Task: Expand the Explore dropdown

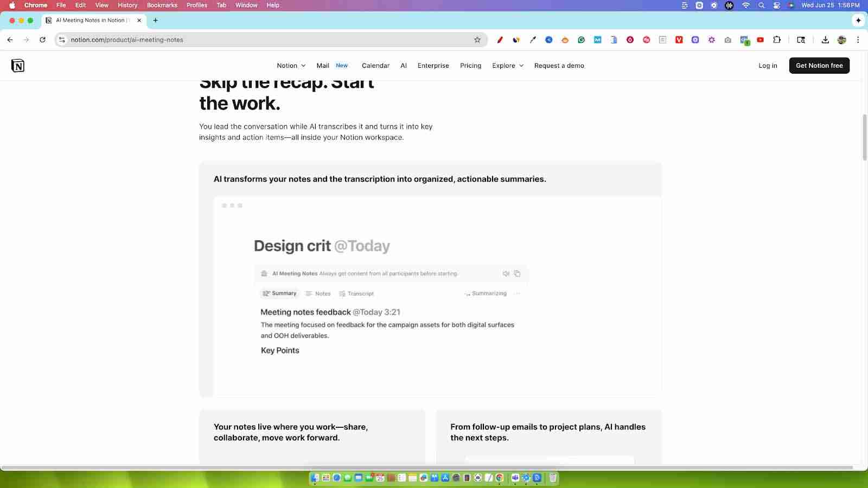Action: tap(507, 65)
